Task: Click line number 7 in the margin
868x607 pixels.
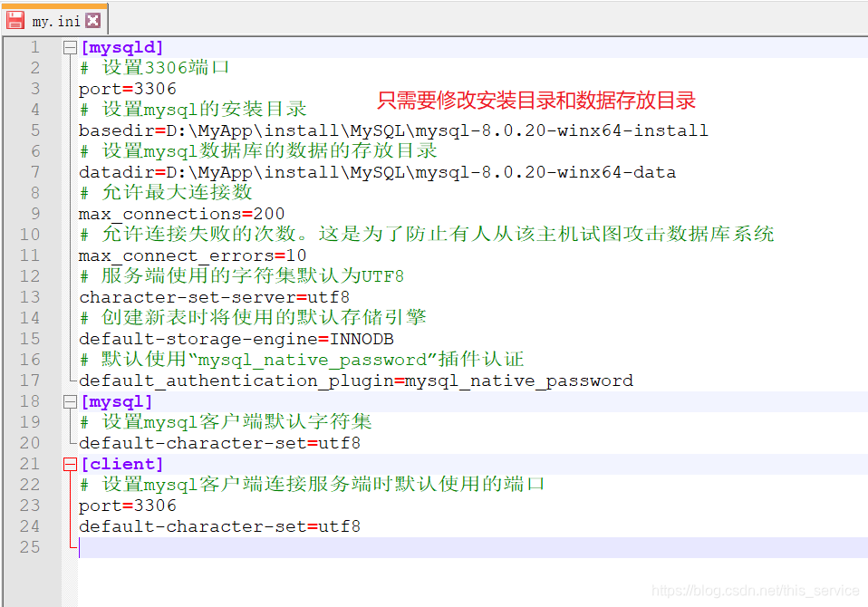Action: click(34, 172)
